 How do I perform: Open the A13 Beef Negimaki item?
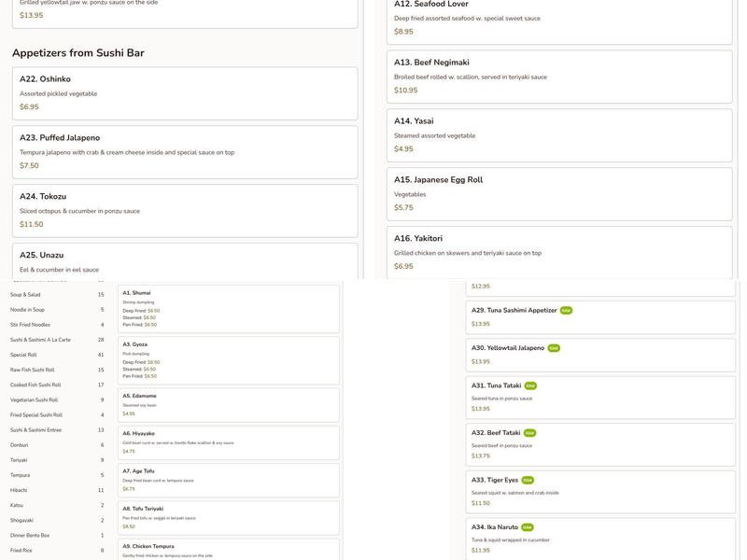(x=558, y=76)
